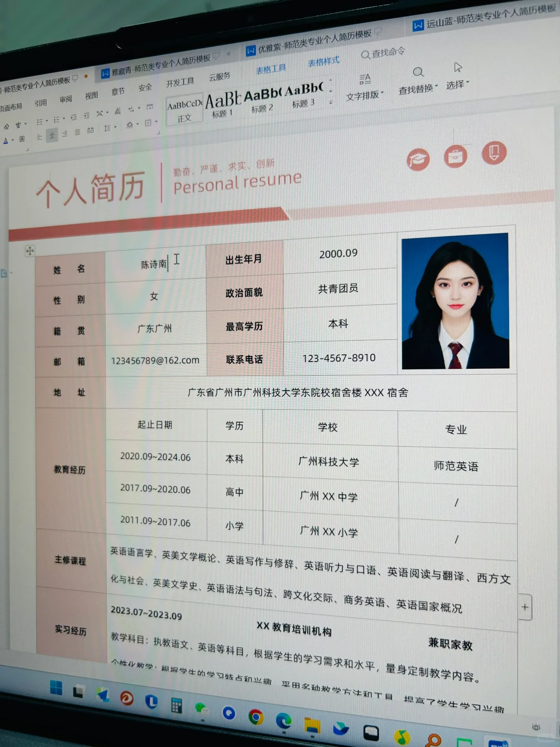
Task: Click the add column plus button
Action: click(x=525, y=606)
